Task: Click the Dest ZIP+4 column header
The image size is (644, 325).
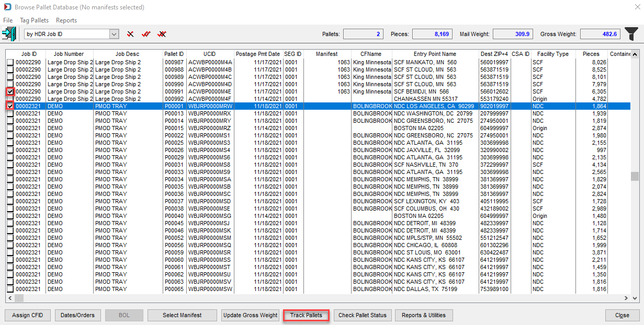Action: [x=495, y=54]
